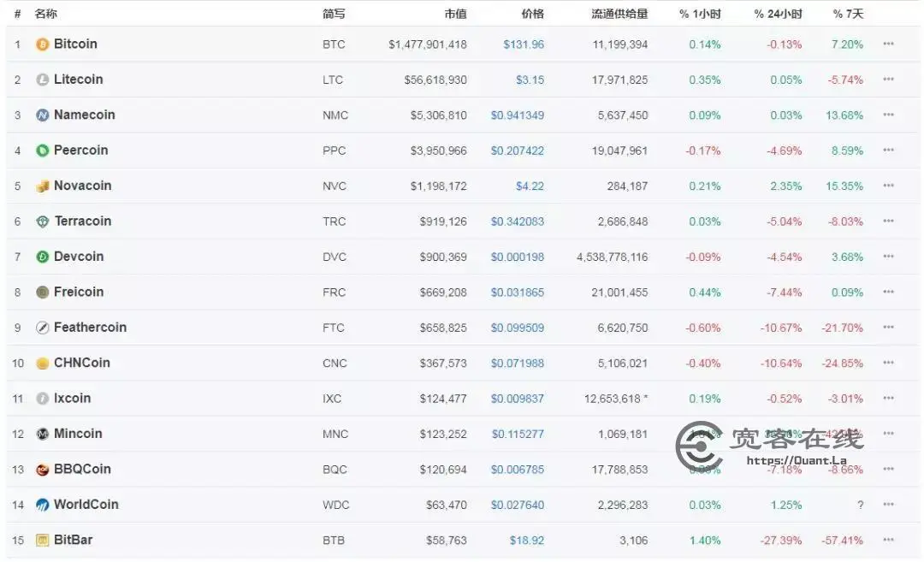Open more options for Devcoin row
Image resolution: width=924 pixels, height=562 pixels.
pos(889,257)
